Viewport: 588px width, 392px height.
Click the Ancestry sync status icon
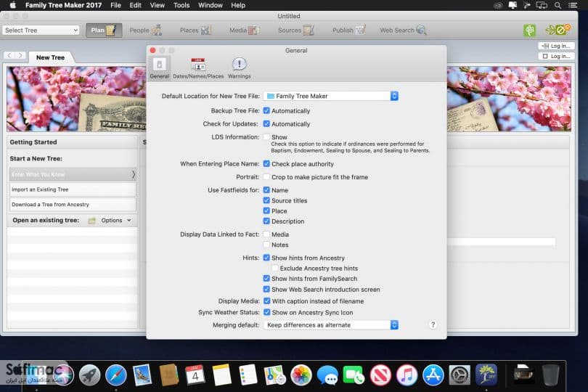pos(558,30)
